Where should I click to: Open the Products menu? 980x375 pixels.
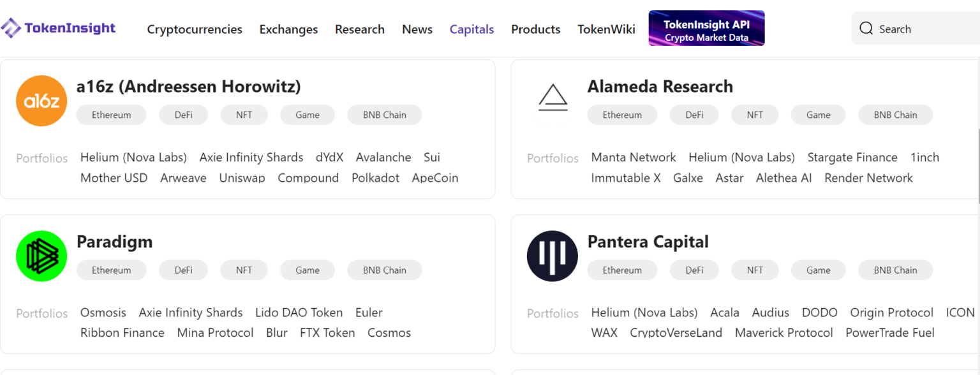(535, 29)
